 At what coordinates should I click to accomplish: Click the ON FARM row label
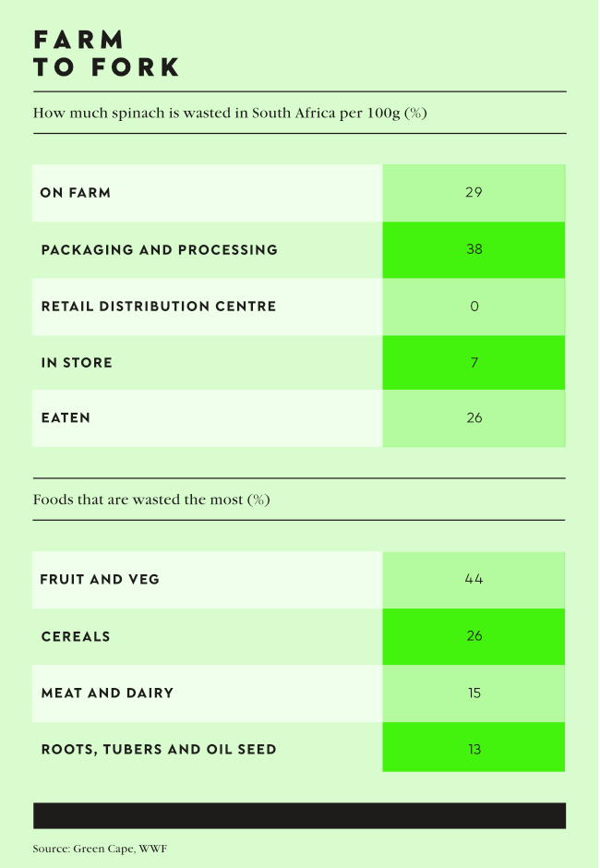pyautogui.click(x=76, y=193)
